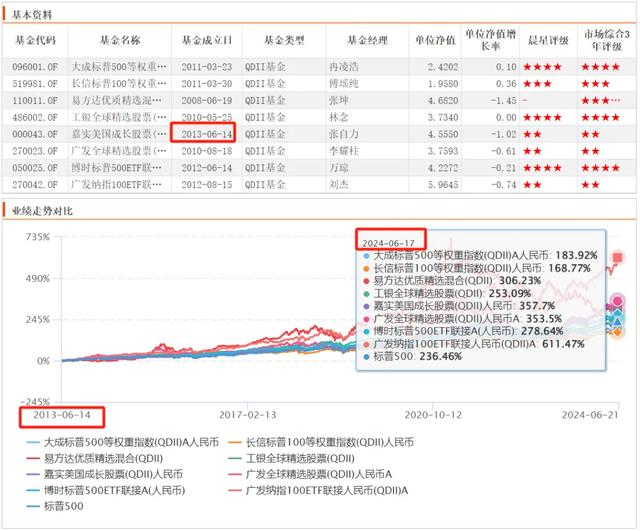
Task: Click tooltip entry 标普500: 236.46%
Action: 413,356
